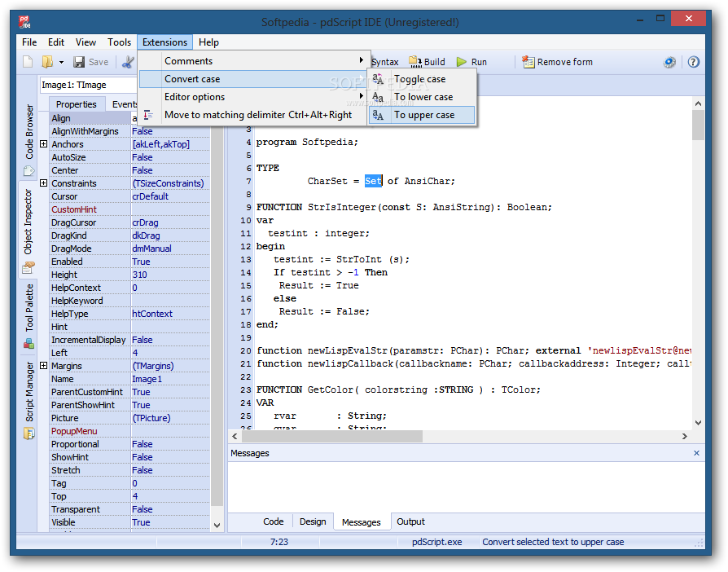Click the Picture (TPicture) value
This screenshot has width=728, height=572.
[x=170, y=418]
